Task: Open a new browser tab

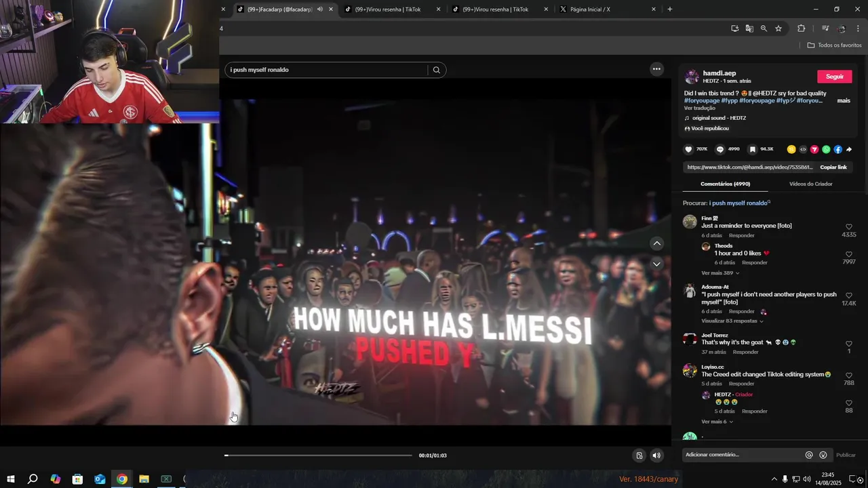Action: (670, 9)
